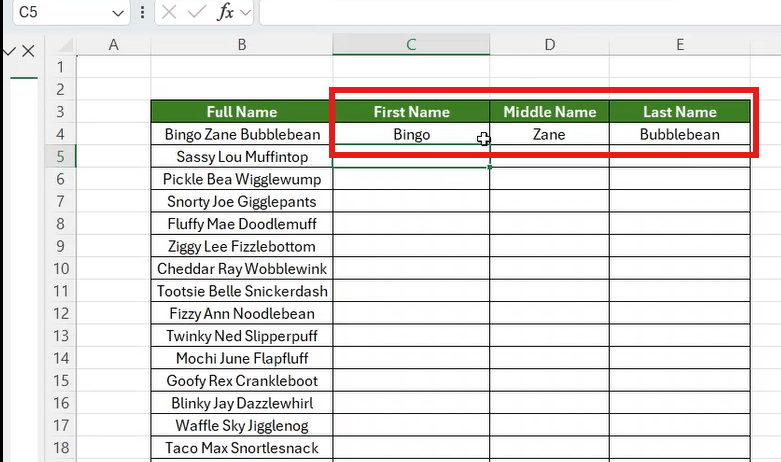
Task: Select empty First Name cell for Pickle Bea
Action: click(411, 179)
